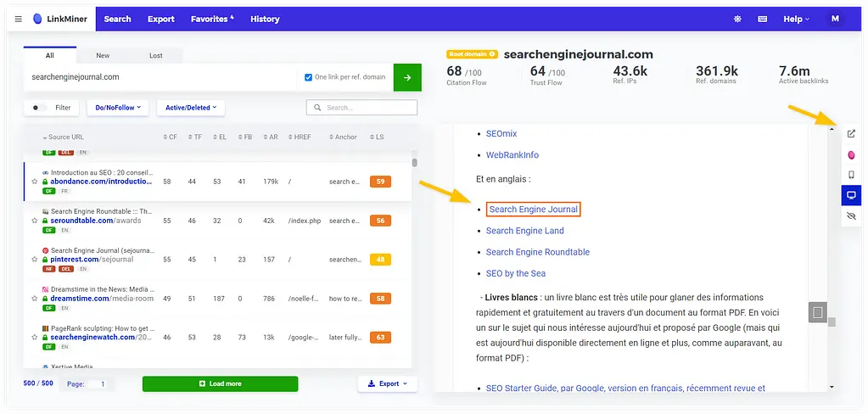
Task: Favorite the seroundtable.com row star
Action: (x=34, y=221)
